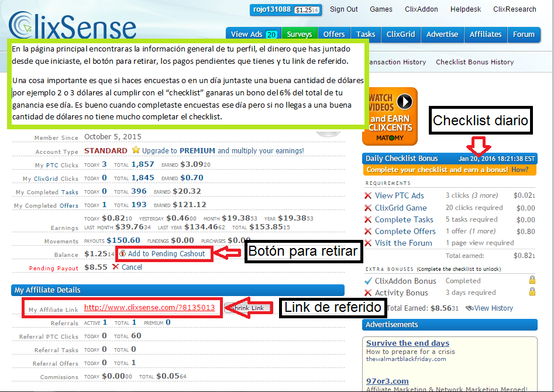Click the $150.60 payouts value
Viewport: 554px width, 392px height.
[123, 240]
